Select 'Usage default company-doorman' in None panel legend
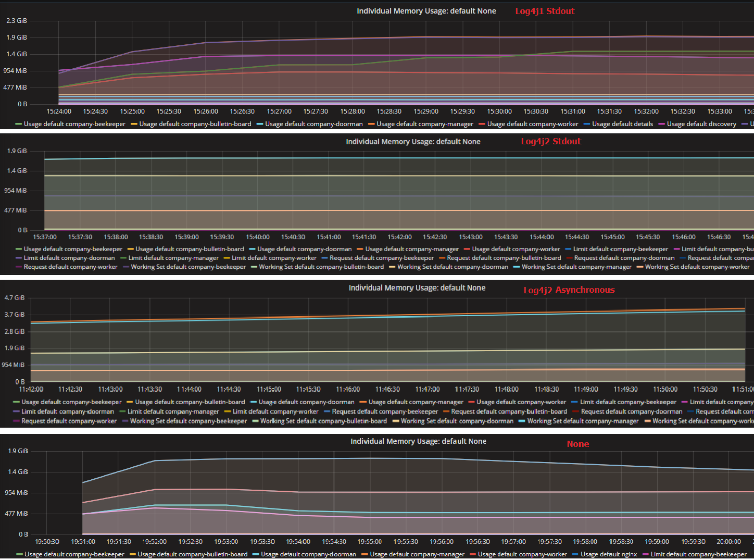 pos(308,554)
